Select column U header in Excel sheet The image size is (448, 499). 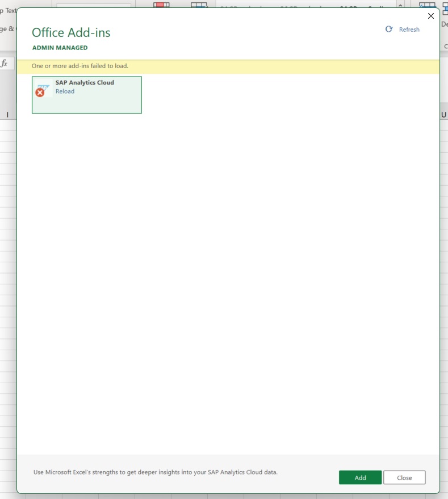pyautogui.click(x=444, y=115)
